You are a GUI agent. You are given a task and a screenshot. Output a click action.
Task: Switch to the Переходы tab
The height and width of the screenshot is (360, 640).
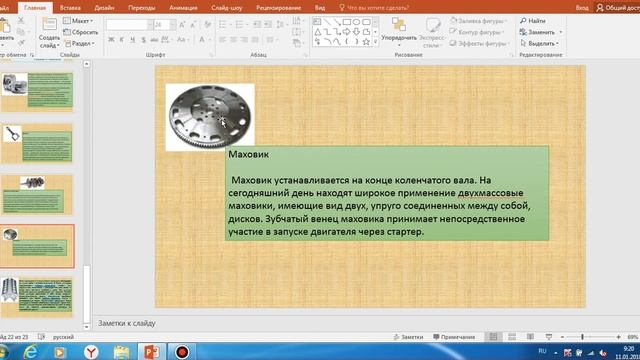[x=142, y=8]
